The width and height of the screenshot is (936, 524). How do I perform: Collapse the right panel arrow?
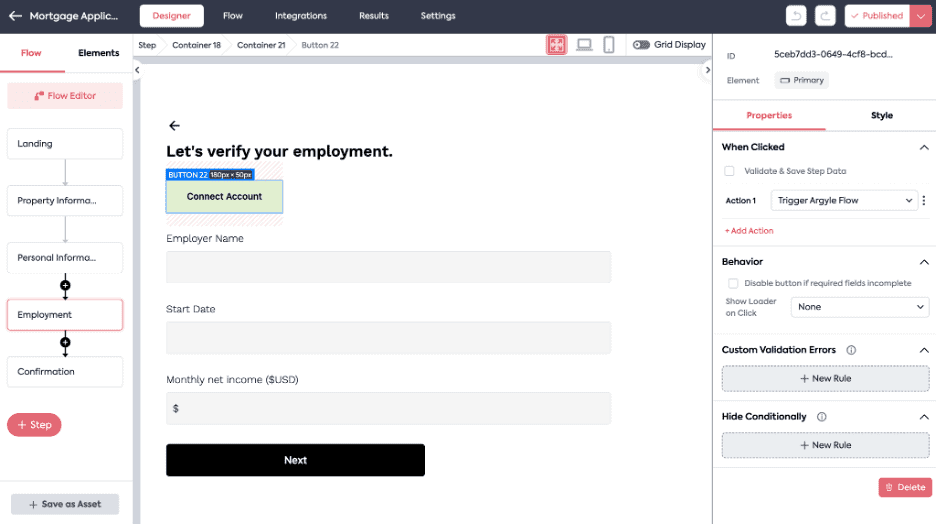(x=708, y=70)
